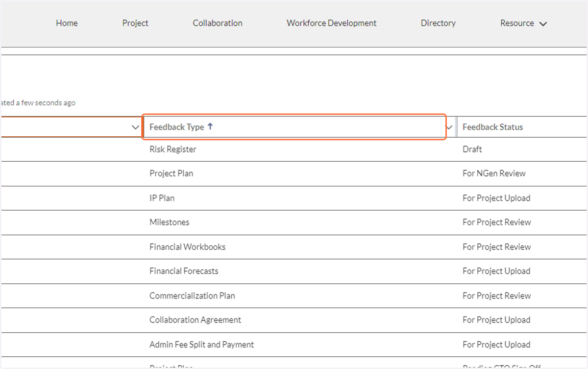Viewport: 588px width, 369px height.
Task: Open the column menu chevron left of Feedback Type
Action: click(x=136, y=127)
